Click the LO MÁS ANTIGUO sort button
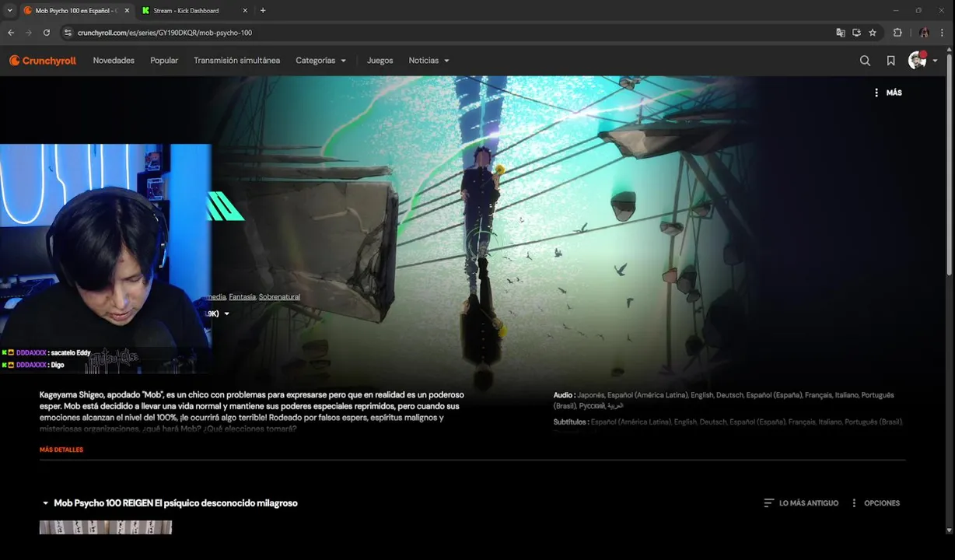 (801, 503)
